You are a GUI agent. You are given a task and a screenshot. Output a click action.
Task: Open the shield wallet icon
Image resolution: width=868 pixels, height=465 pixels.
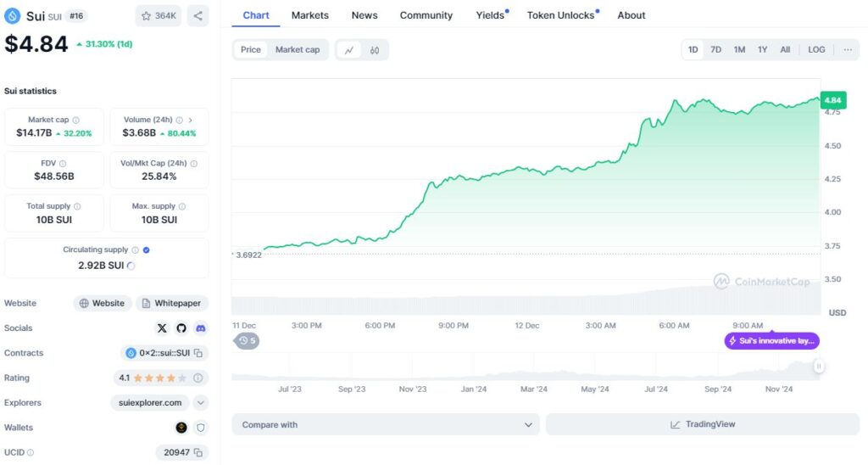pos(200,428)
